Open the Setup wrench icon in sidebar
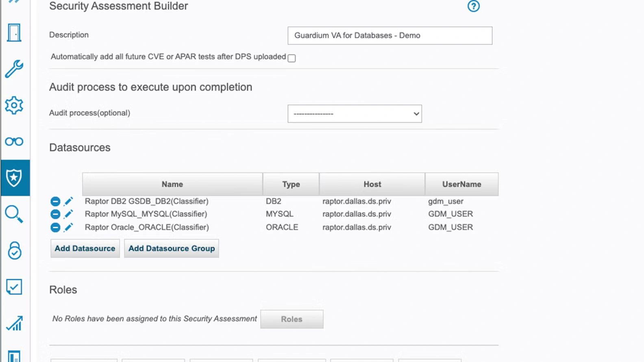 tap(14, 69)
